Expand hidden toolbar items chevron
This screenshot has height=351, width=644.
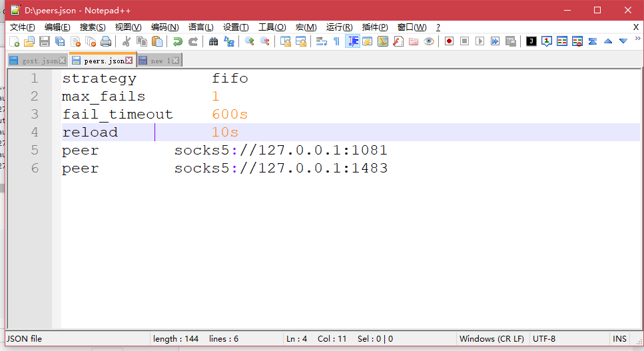tap(637, 39)
